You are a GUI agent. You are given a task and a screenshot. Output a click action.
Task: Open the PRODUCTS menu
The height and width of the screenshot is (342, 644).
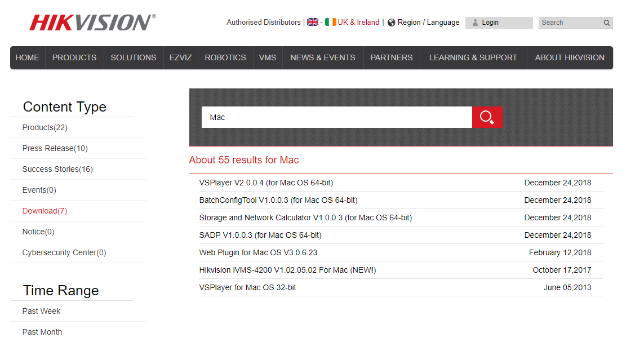coord(74,57)
